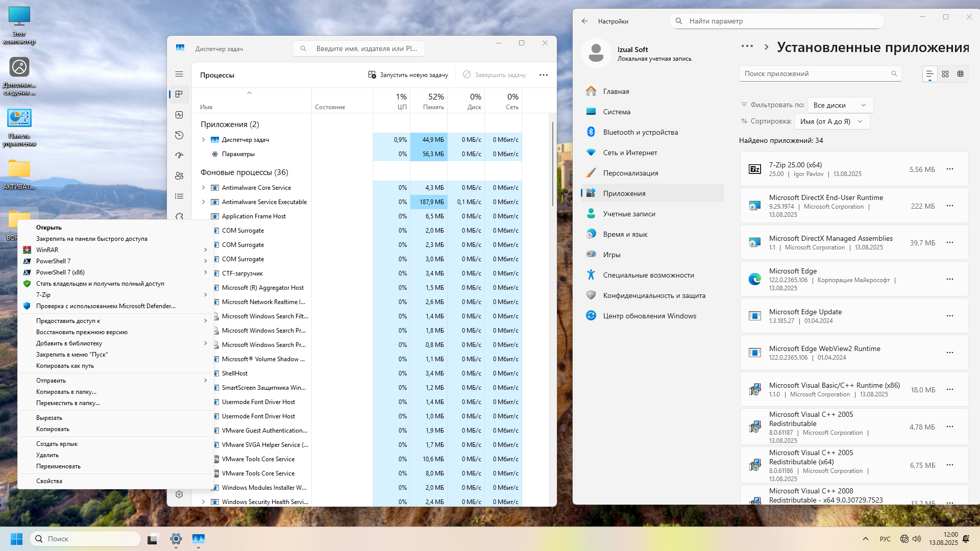The width and height of the screenshot is (980, 551).
Task: Click breadcrumb ellipsis in Settings header
Action: point(747,46)
